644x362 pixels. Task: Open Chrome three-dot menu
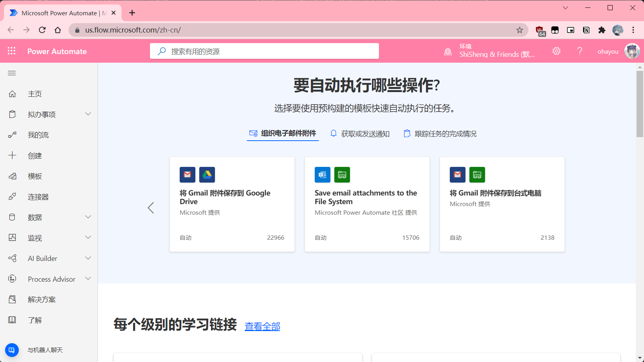point(633,30)
